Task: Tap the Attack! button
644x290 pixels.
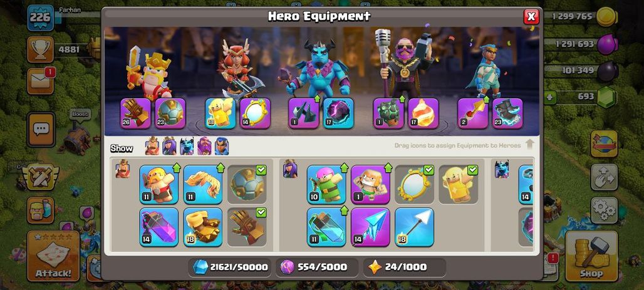Action: point(53,256)
